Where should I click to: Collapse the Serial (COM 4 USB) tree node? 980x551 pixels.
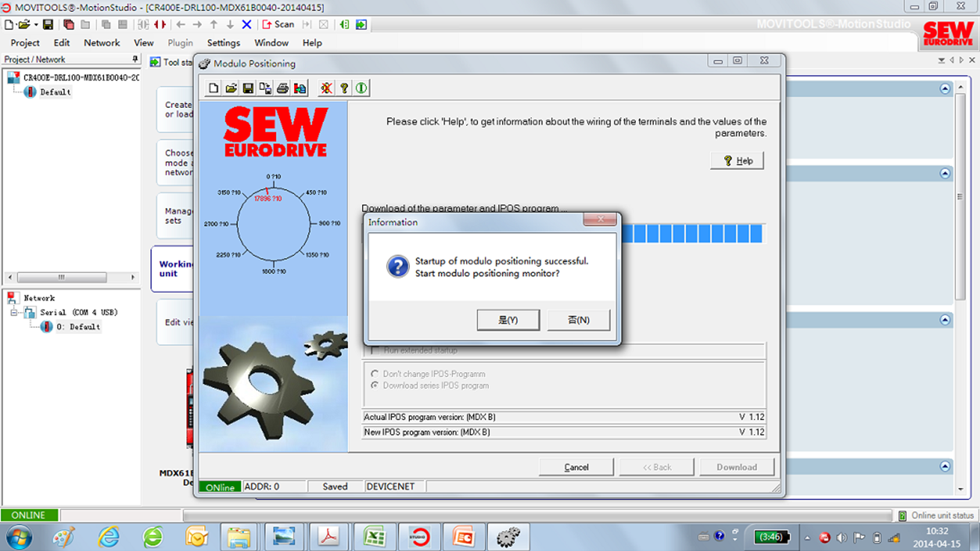[x=14, y=312]
